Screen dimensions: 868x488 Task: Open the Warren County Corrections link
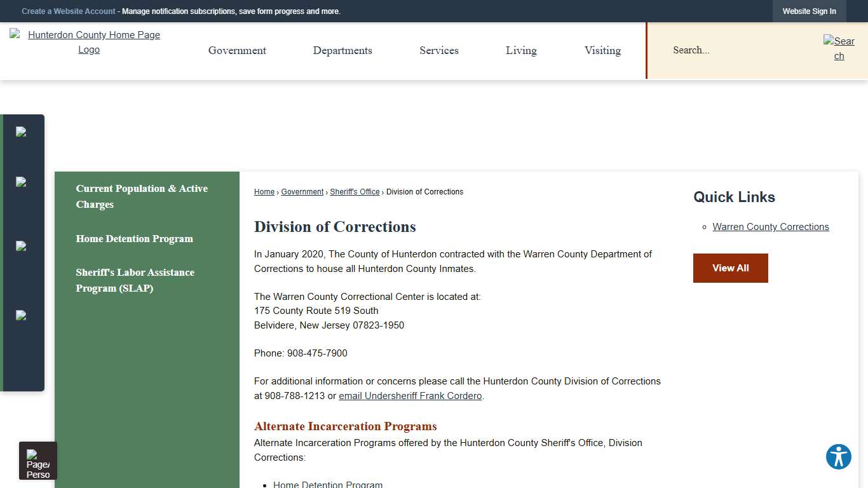click(771, 226)
